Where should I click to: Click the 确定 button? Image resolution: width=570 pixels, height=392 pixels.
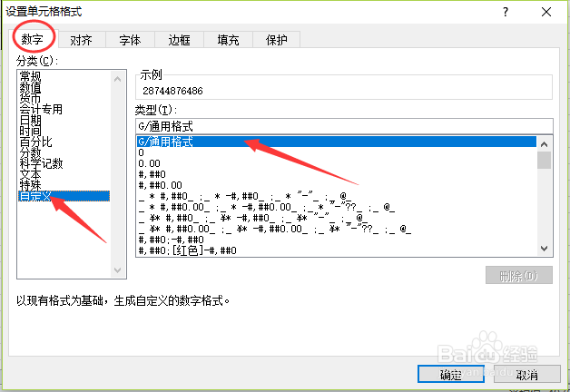[x=451, y=374]
